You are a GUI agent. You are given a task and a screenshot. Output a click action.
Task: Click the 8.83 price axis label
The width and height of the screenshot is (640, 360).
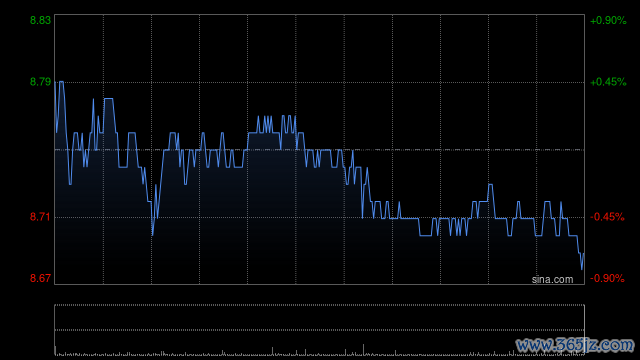[40, 20]
